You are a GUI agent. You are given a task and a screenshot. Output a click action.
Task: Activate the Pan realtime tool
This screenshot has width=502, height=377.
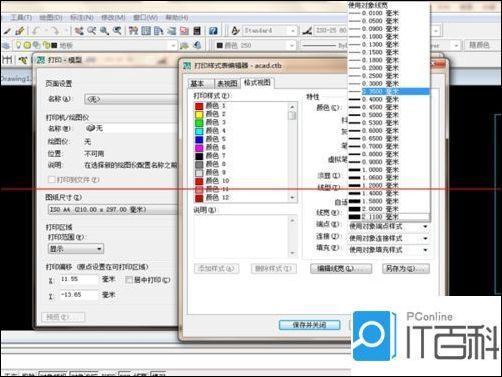(79, 31)
